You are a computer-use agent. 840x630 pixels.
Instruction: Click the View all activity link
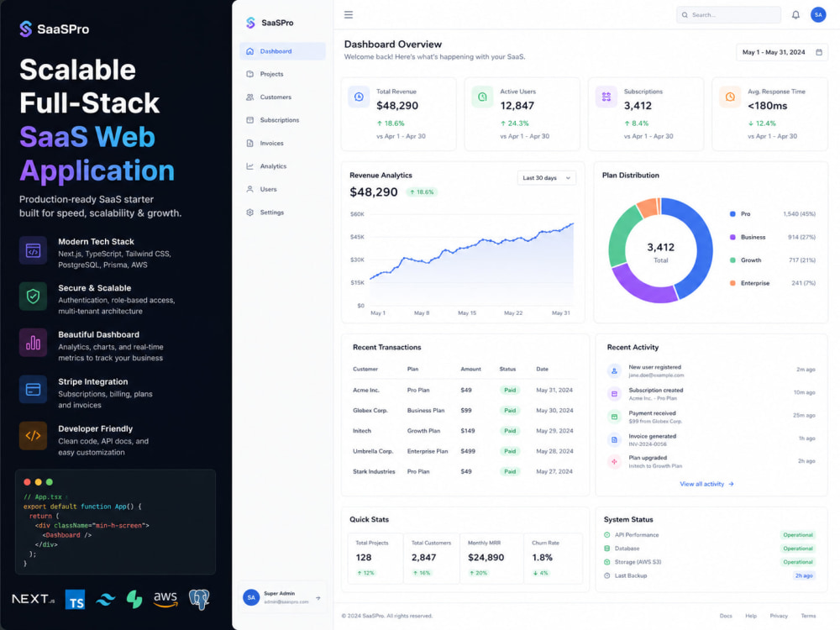pyautogui.click(x=706, y=484)
